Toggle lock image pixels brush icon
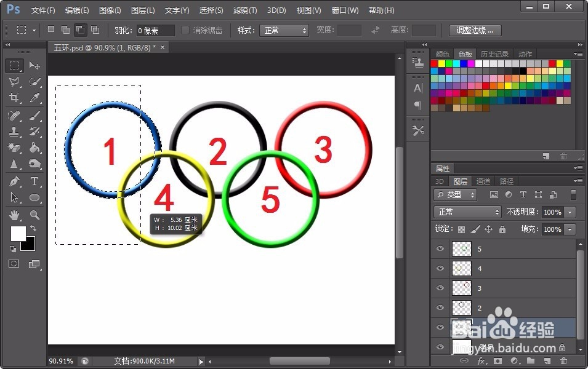The image size is (588, 369). [475, 229]
